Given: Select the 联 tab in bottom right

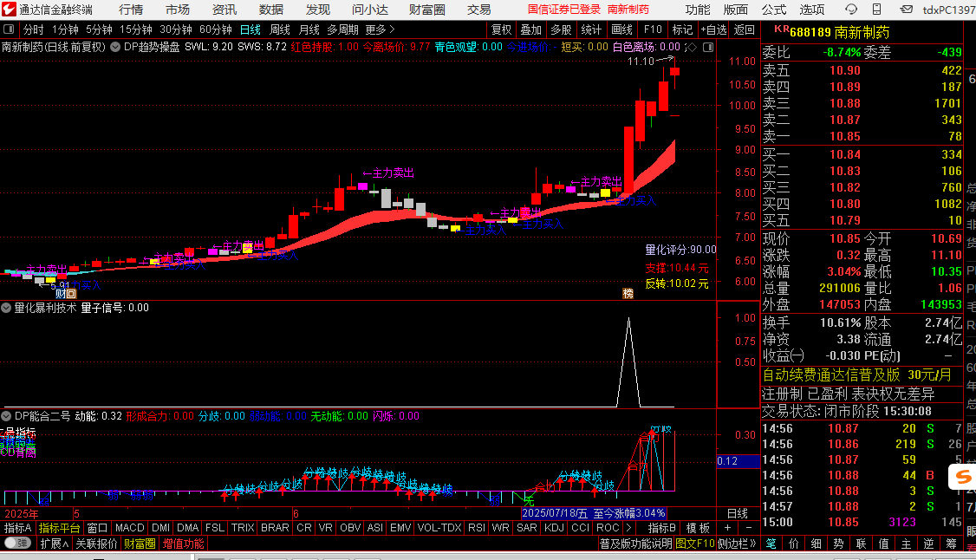Looking at the screenshot, I should (x=861, y=544).
